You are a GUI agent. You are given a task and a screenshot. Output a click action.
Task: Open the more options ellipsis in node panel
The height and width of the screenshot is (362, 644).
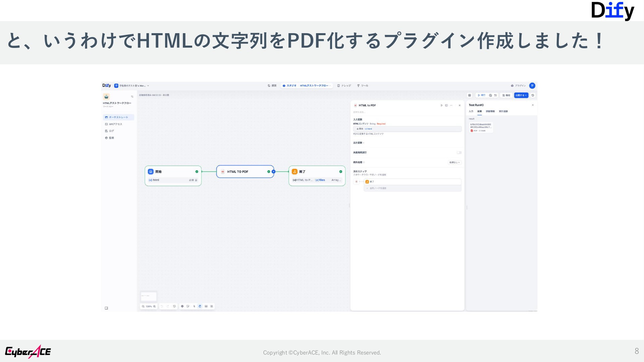(x=451, y=105)
